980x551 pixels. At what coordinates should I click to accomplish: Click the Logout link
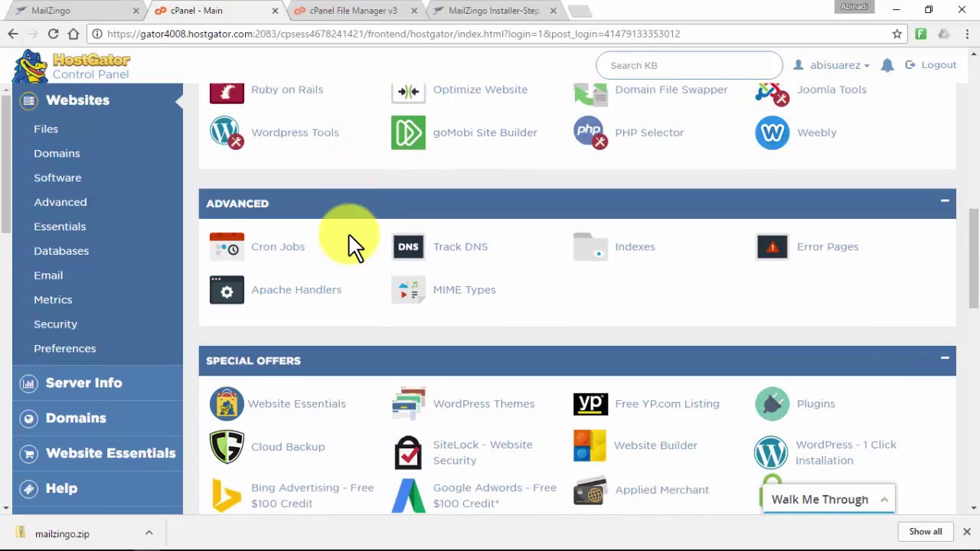click(x=931, y=65)
